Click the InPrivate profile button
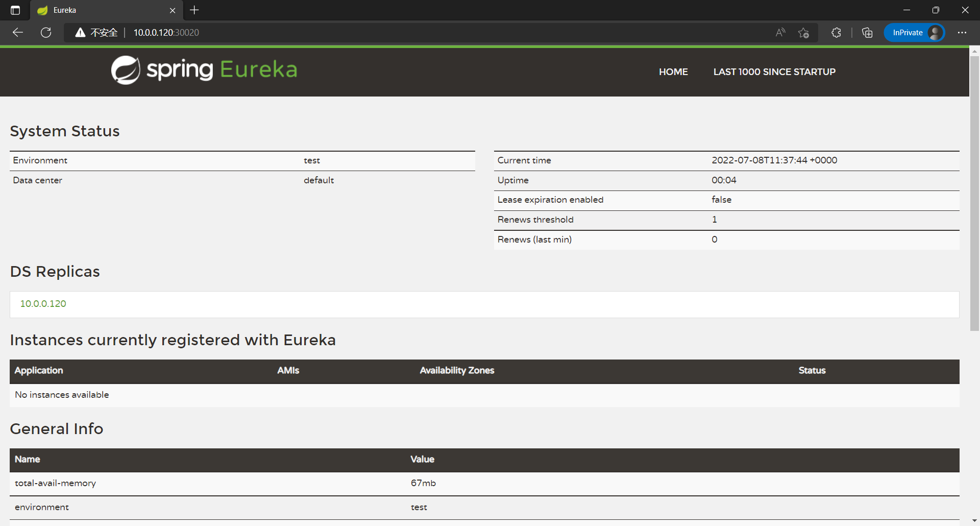980x526 pixels. (x=915, y=33)
